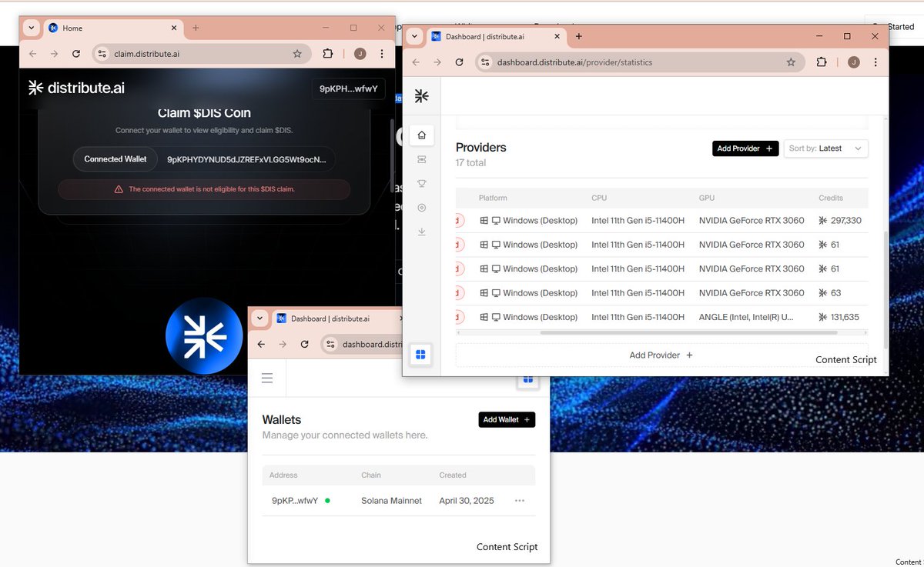Expand tab search in wallets window
Image resolution: width=924 pixels, height=567 pixels.
[x=259, y=319]
